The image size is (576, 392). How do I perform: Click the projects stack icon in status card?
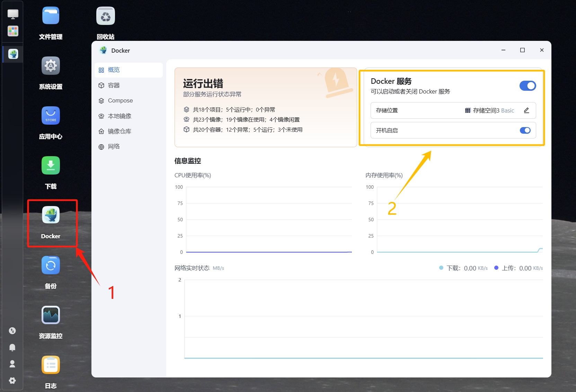186,109
